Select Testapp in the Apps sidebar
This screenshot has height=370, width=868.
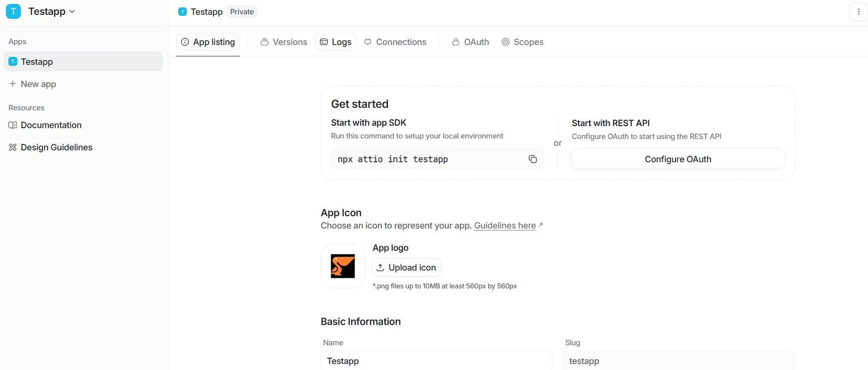point(83,61)
